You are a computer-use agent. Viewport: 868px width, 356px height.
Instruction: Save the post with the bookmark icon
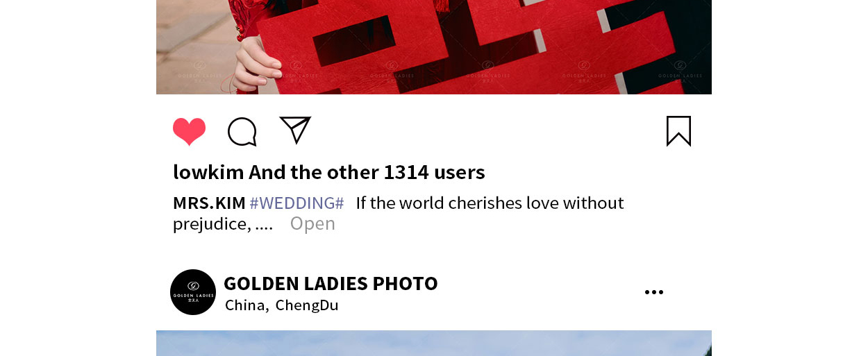pos(678,131)
